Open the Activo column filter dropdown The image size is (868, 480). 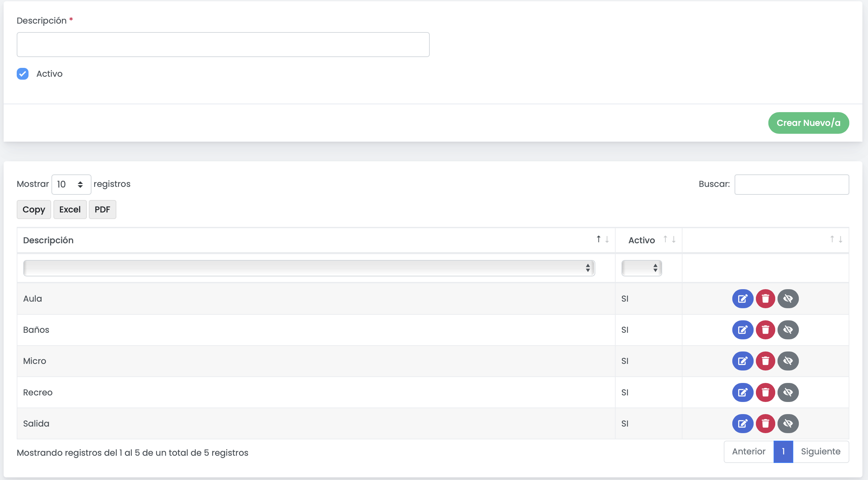click(x=641, y=268)
